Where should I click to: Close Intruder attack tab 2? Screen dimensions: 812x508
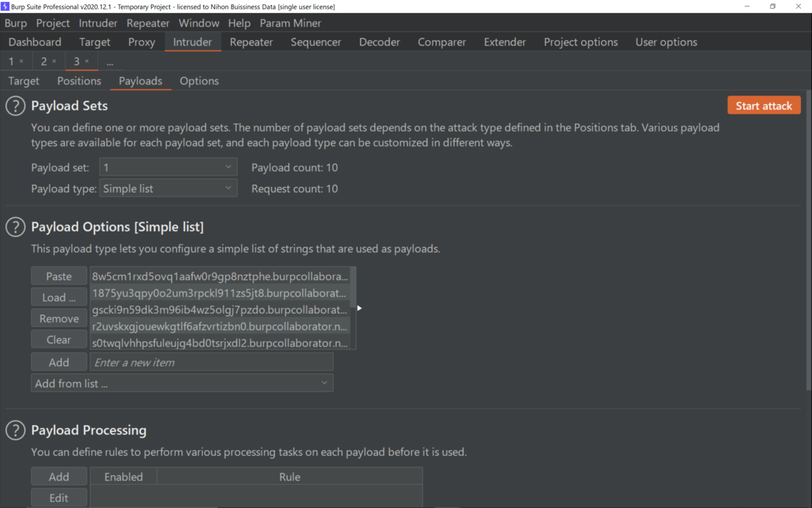pos(54,62)
